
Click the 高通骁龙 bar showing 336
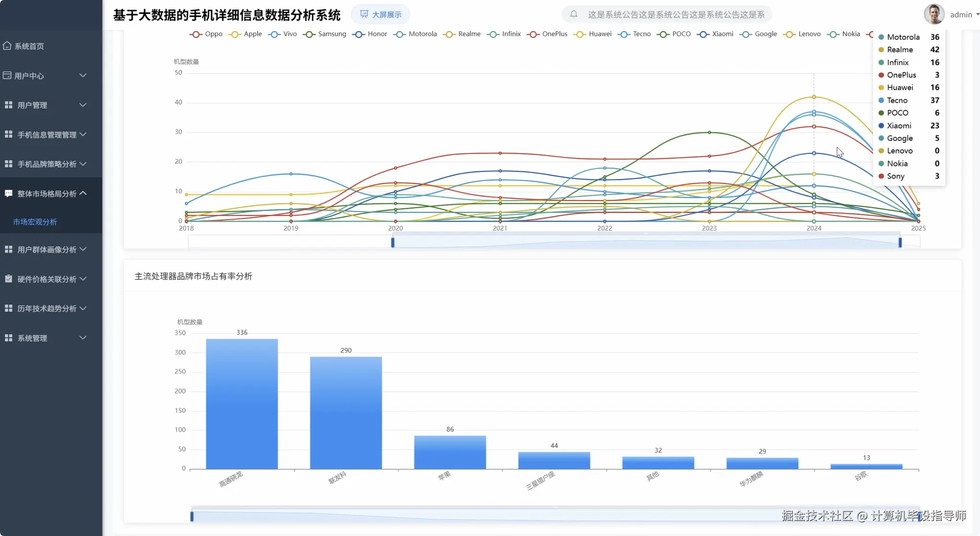(242, 403)
